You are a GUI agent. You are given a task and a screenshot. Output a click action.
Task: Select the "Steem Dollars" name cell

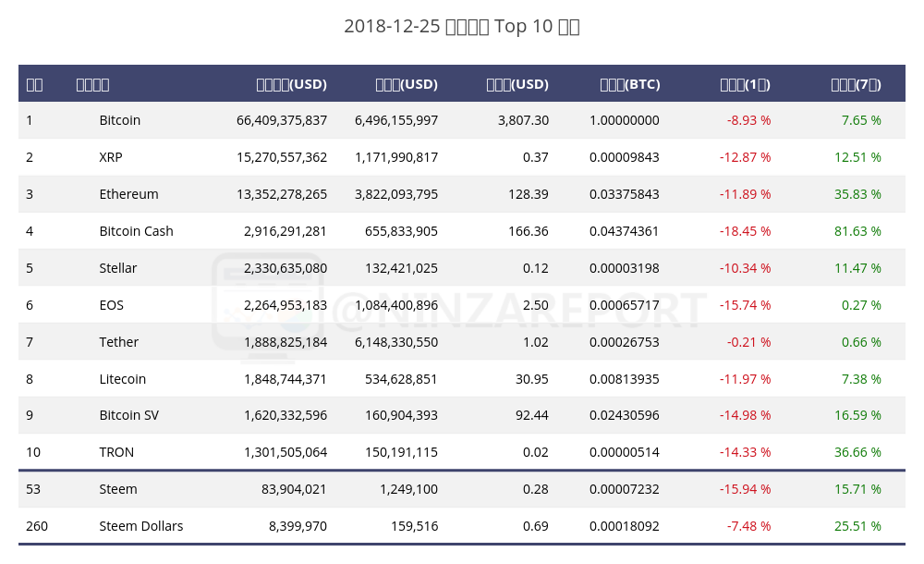[140, 526]
